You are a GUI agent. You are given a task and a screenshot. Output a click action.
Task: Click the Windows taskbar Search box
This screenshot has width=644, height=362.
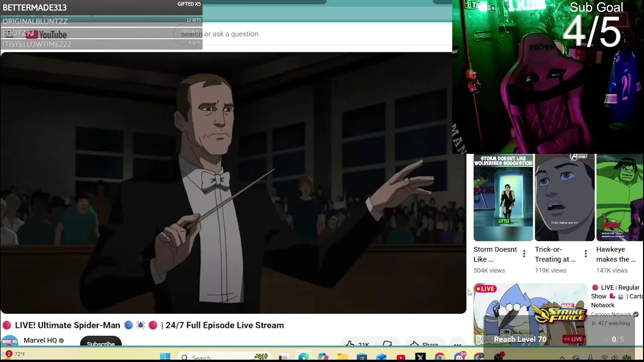coord(224,357)
